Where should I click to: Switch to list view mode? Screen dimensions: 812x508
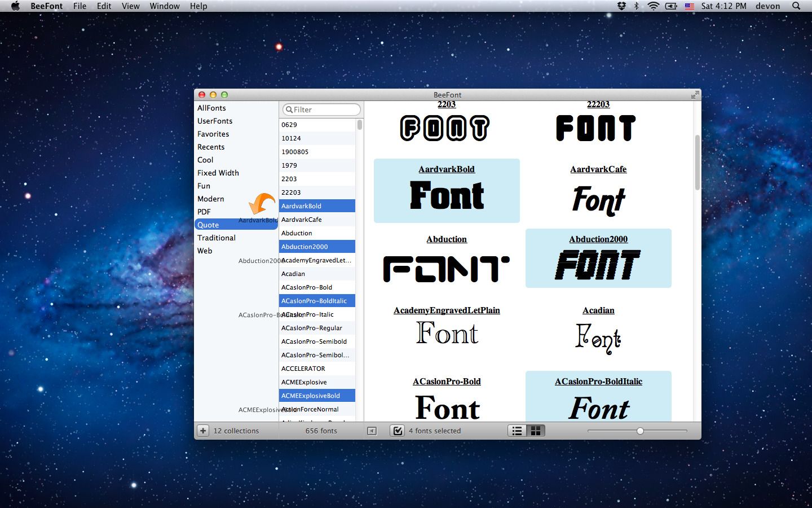coord(517,431)
